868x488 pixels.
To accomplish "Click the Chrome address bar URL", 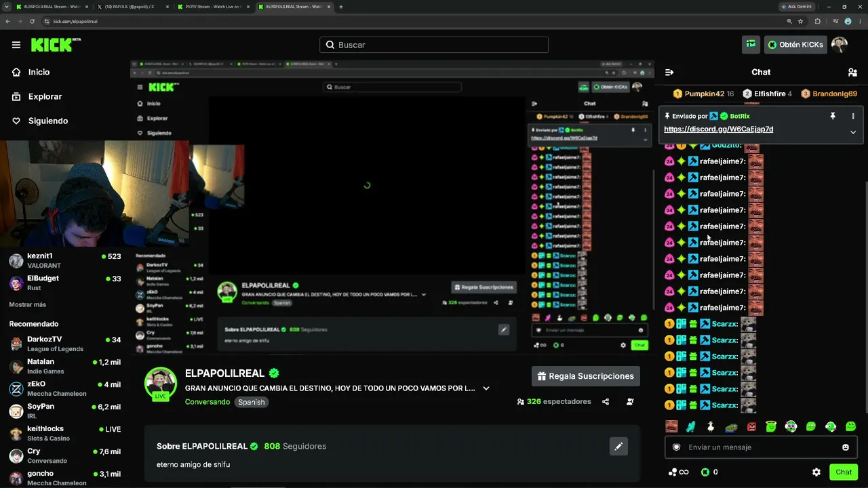I will click(76, 21).
